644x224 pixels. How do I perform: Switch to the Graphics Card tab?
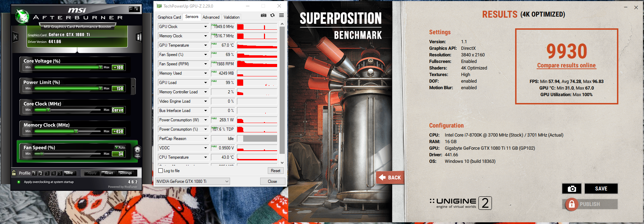click(169, 17)
